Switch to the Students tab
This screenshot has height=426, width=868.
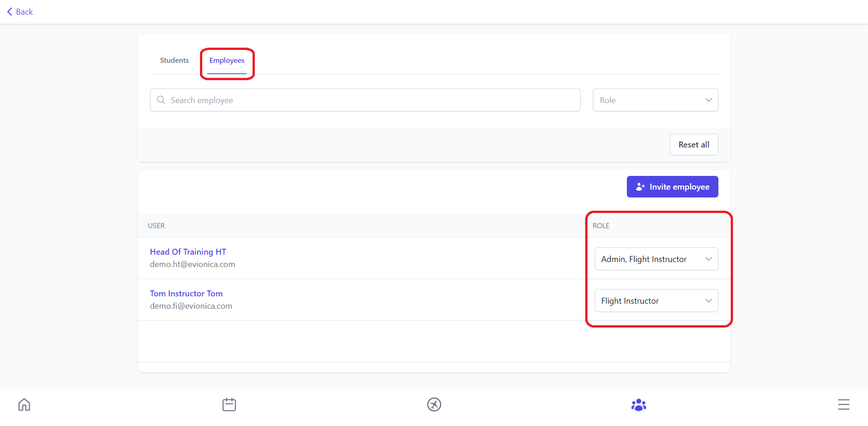174,60
